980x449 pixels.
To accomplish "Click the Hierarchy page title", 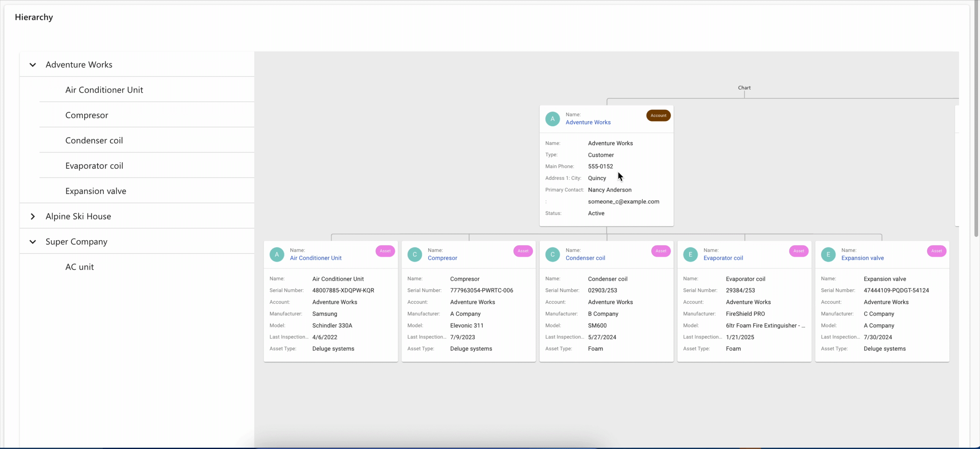I will 34,17.
